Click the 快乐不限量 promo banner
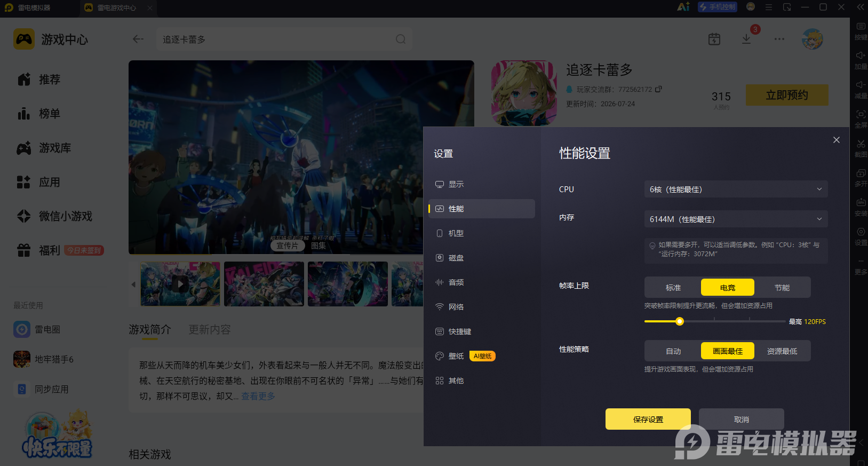868x466 pixels. 57,435
